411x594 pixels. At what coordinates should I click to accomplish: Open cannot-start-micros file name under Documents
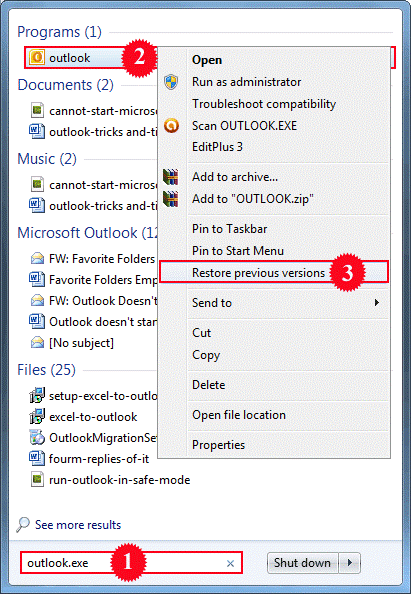pyautogui.click(x=103, y=111)
